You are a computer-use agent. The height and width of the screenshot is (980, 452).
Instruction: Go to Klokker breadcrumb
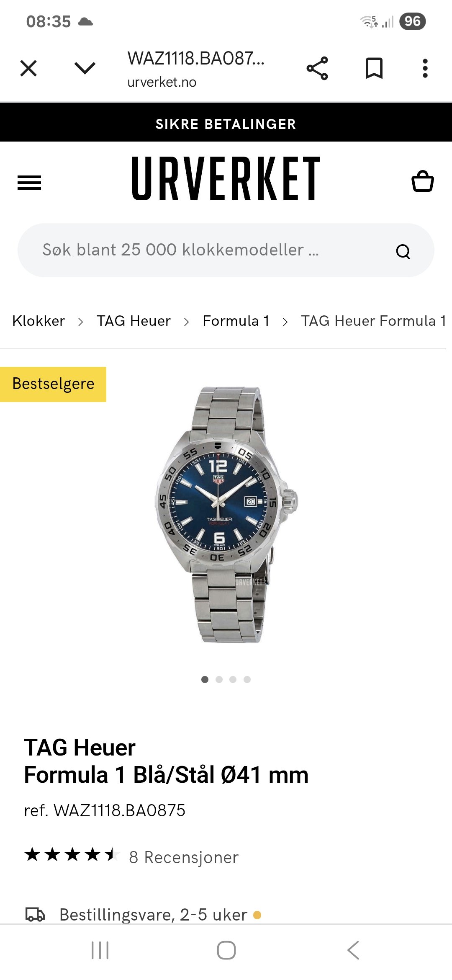pos(39,321)
